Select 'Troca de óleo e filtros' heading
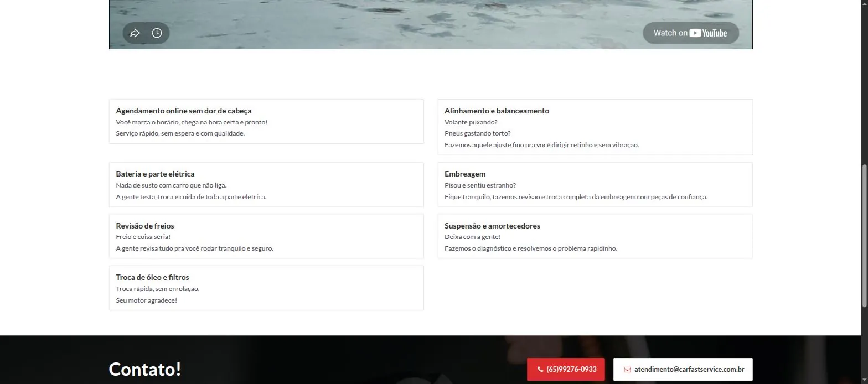The width and height of the screenshot is (868, 384). point(152,277)
